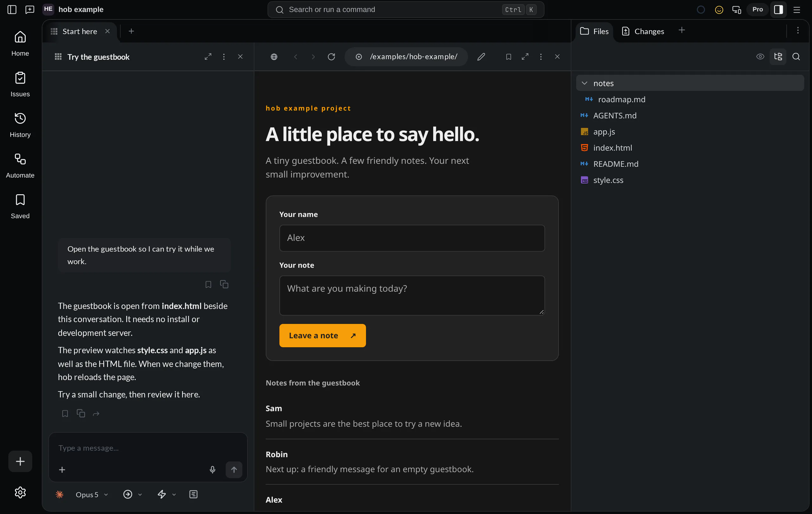Focus the Search or run a command field
812x514 pixels.
[406, 10]
